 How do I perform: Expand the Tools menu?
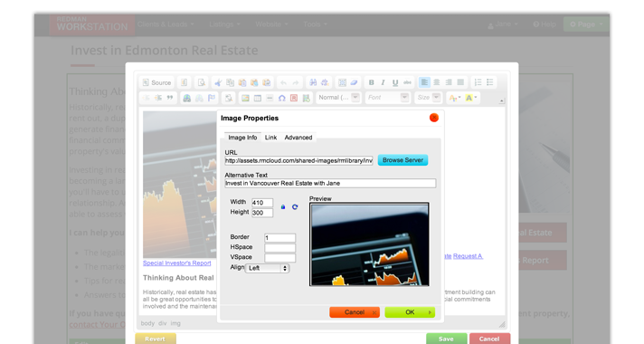[x=315, y=24]
